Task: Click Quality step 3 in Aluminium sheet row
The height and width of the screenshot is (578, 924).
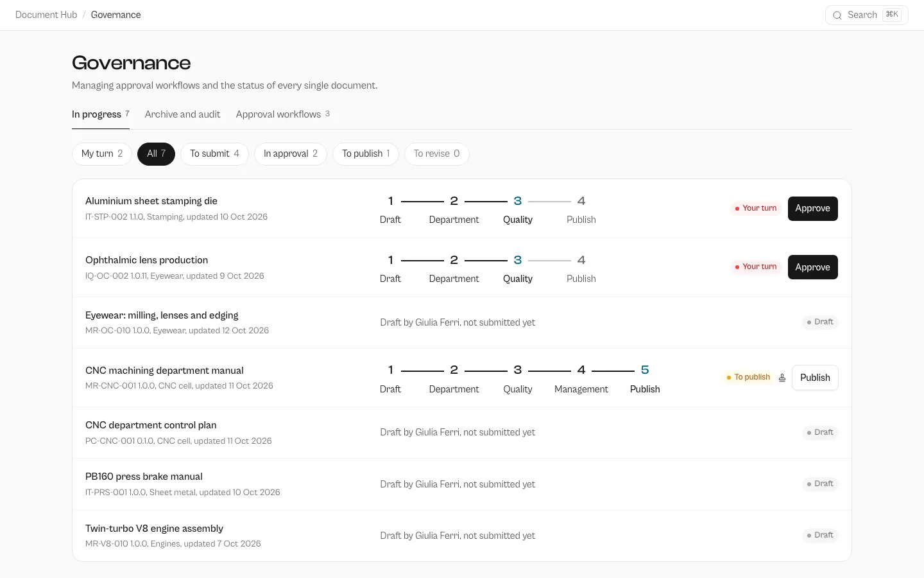Action: tap(518, 210)
